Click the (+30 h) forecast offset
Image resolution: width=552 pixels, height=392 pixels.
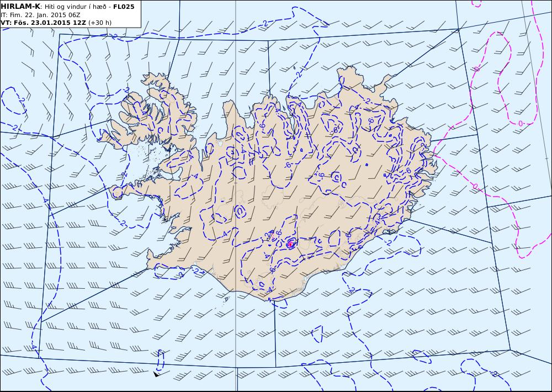tap(99, 23)
